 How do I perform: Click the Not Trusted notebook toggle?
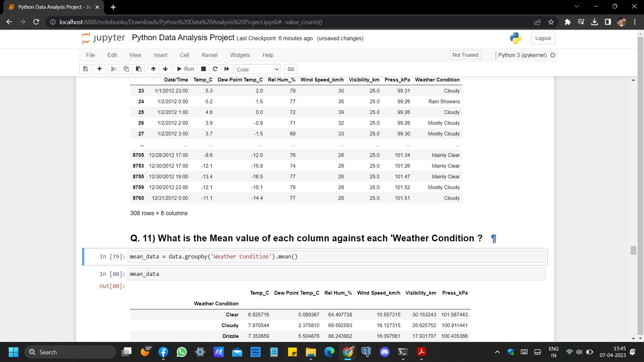tap(465, 55)
